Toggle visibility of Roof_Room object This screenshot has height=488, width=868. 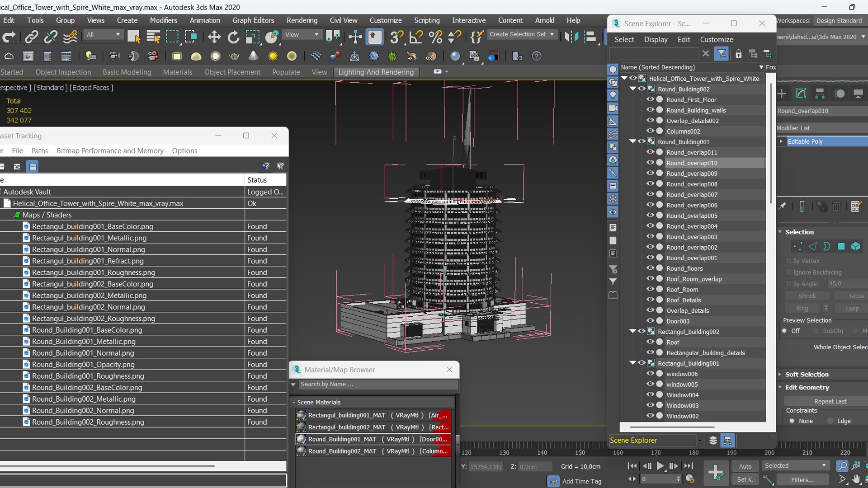pos(650,289)
